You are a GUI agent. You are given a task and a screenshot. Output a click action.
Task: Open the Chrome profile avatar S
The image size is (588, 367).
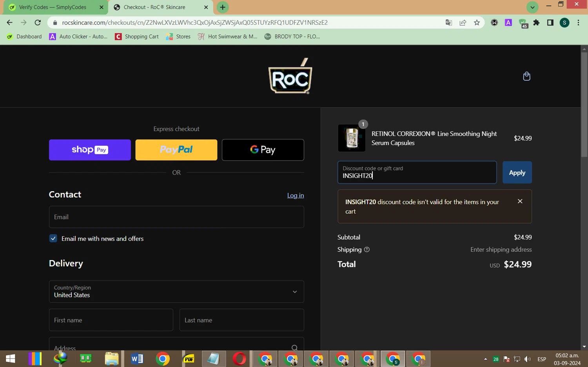pos(564,23)
